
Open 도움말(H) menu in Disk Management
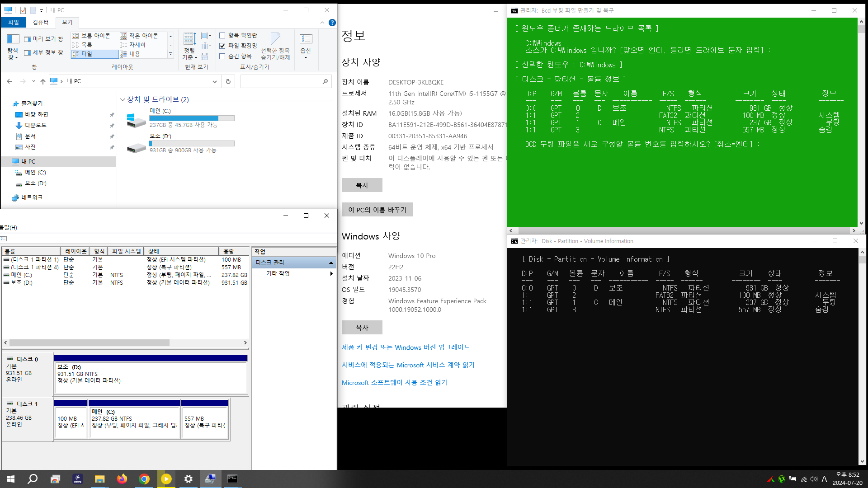[x=9, y=227]
